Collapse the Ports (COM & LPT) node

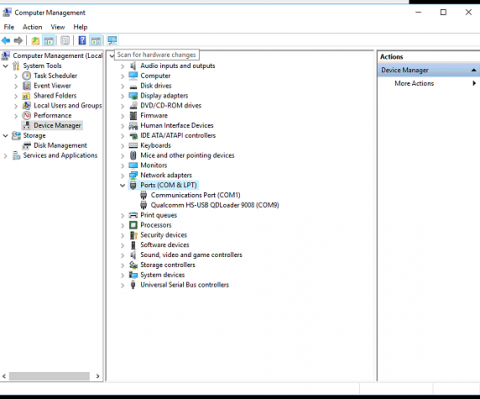click(122, 185)
